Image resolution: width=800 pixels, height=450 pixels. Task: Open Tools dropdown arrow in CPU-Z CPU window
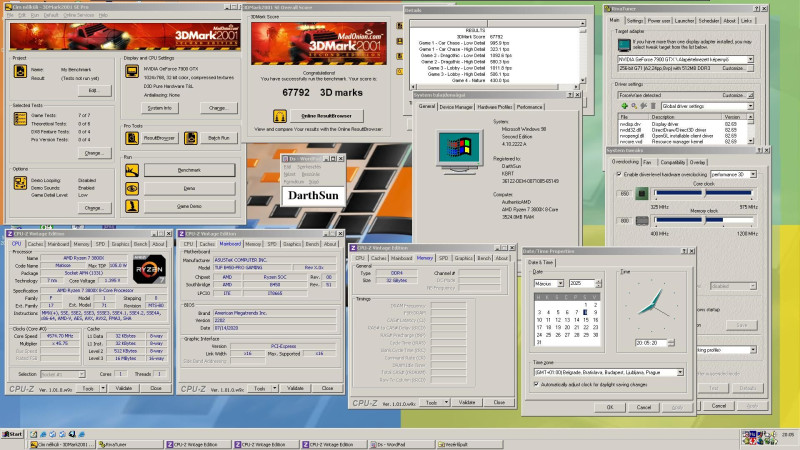tap(103, 388)
